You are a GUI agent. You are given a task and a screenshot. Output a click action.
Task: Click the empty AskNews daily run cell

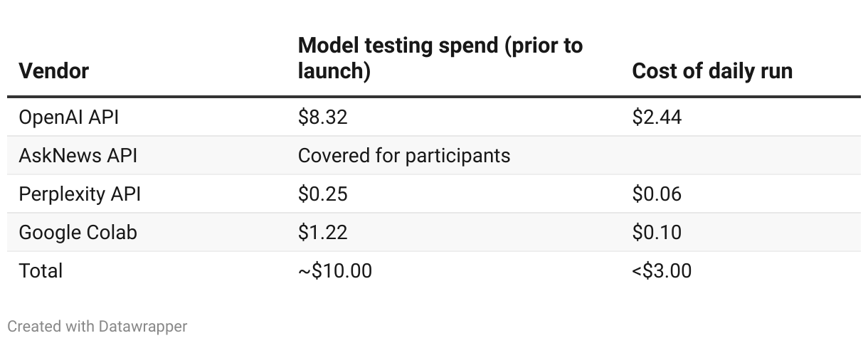pyautogui.click(x=742, y=155)
